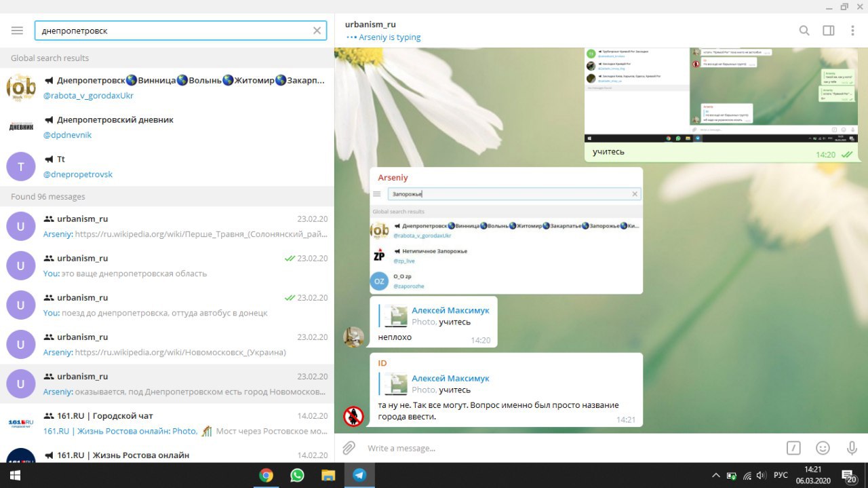Screen dimensions: 868x488
Task: Open the network tray icon
Action: (747, 476)
